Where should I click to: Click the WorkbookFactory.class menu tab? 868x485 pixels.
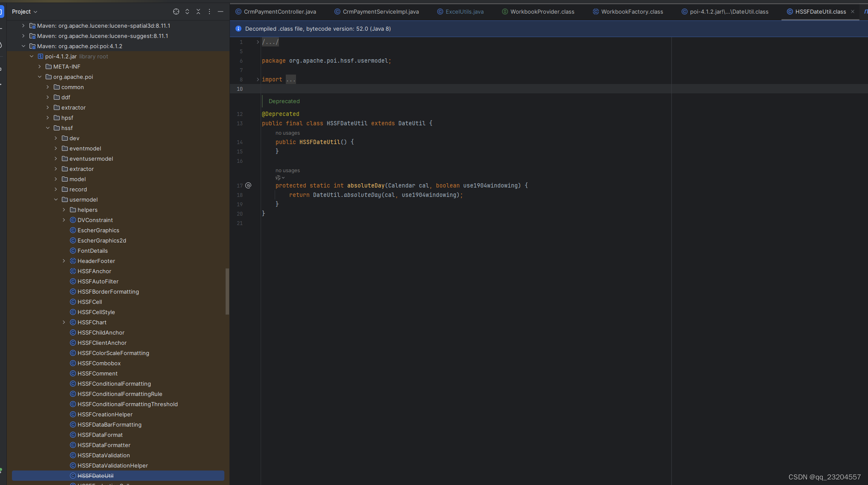click(x=629, y=11)
